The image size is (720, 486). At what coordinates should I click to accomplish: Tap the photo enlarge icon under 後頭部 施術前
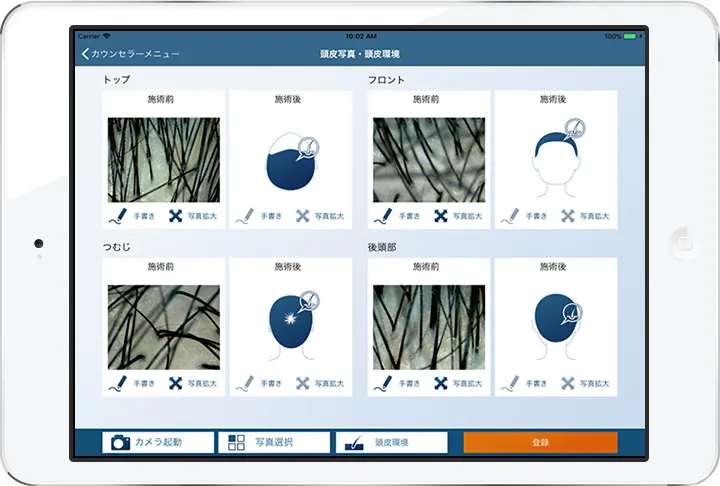click(441, 383)
